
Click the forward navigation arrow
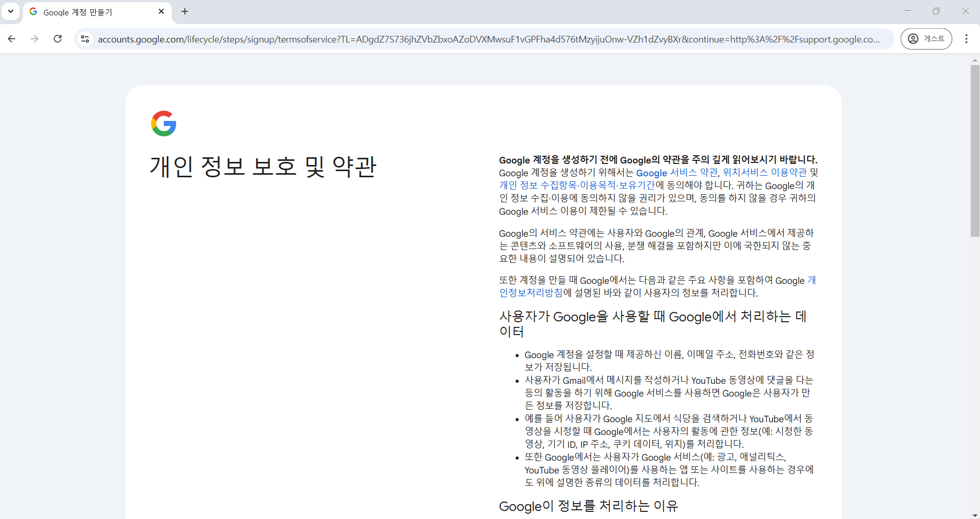[x=34, y=38]
